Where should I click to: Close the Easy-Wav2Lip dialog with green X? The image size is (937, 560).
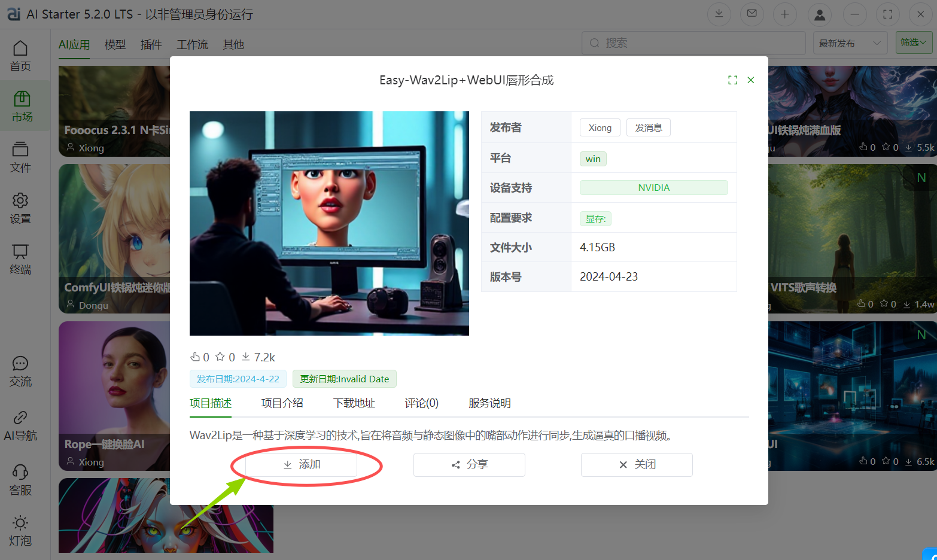tap(751, 80)
